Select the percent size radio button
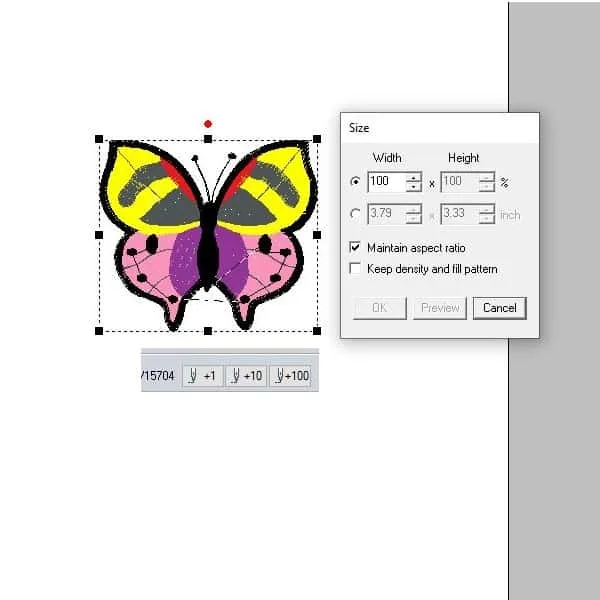The height and width of the screenshot is (600, 600). tap(355, 182)
